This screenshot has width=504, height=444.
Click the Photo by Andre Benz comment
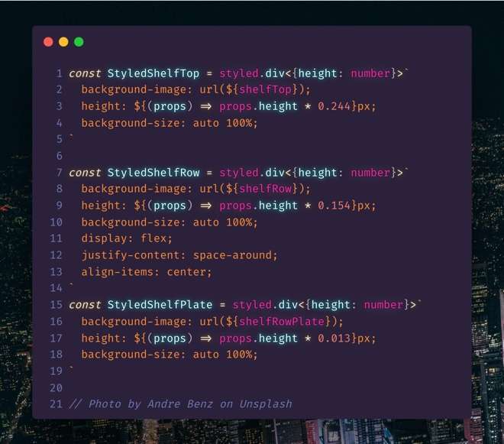(x=180, y=403)
